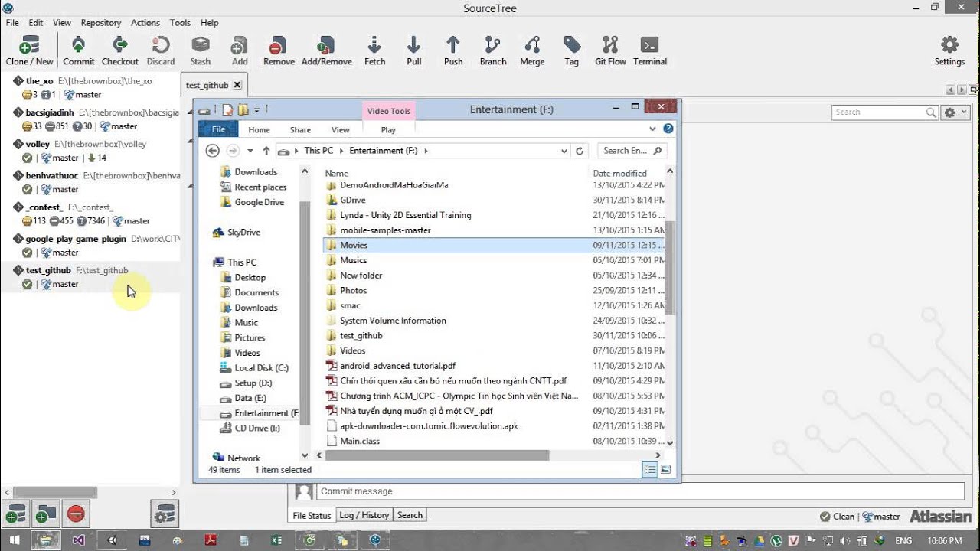980x551 pixels.
Task: Switch to Log / History tab
Action: click(x=364, y=515)
